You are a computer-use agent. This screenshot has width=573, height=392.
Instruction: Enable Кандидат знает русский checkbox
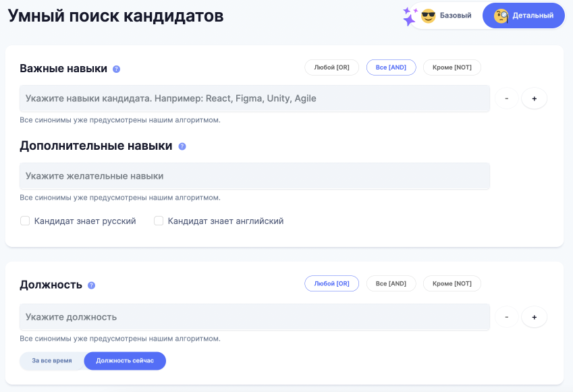tap(26, 221)
